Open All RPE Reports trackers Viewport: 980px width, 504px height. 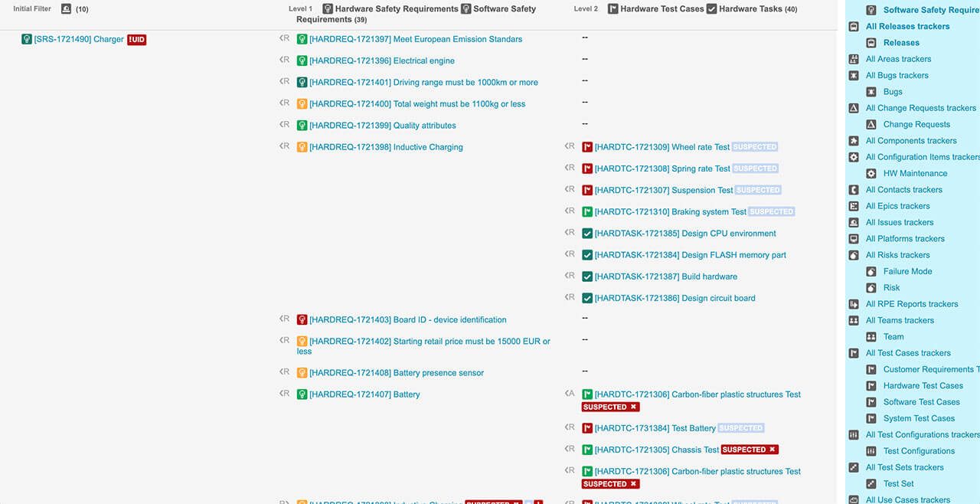point(912,304)
